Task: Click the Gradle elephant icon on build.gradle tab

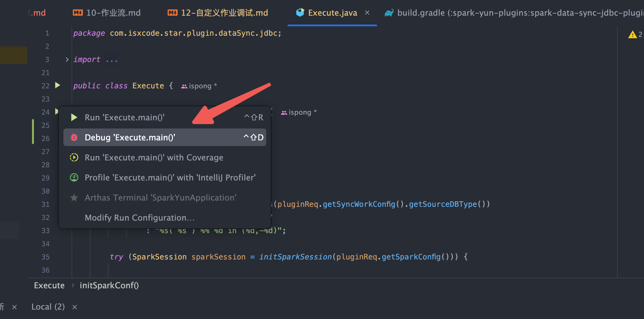Action: [389, 13]
